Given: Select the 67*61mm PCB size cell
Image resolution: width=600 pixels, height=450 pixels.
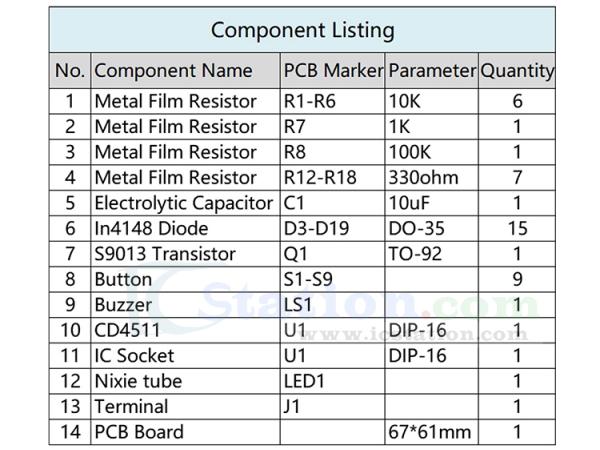Looking at the screenshot, I should (428, 432).
